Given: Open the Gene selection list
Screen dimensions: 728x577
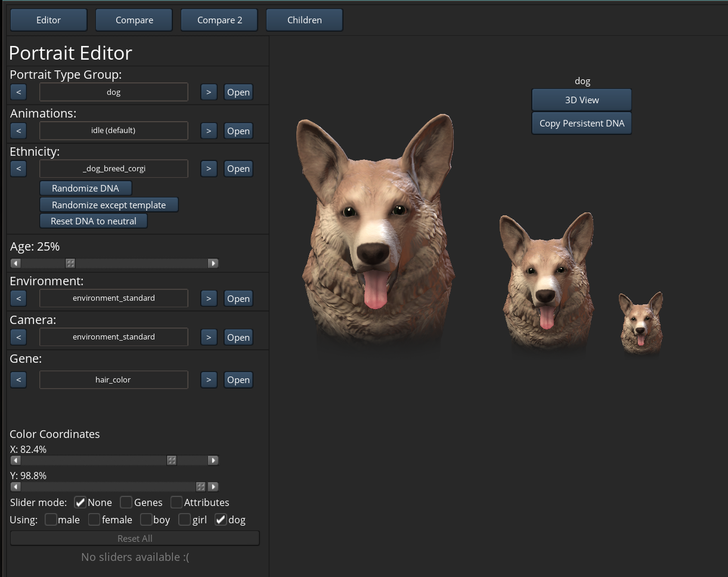Looking at the screenshot, I should point(238,379).
